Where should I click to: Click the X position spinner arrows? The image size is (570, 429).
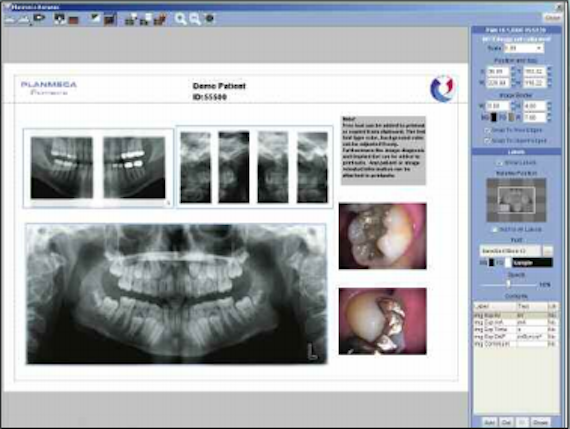(513, 72)
